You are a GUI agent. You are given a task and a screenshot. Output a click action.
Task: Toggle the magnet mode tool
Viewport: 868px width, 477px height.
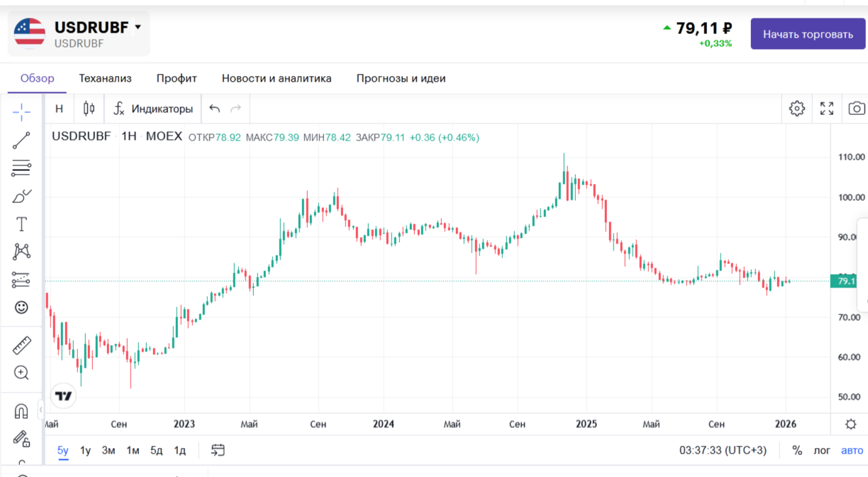pyautogui.click(x=21, y=411)
